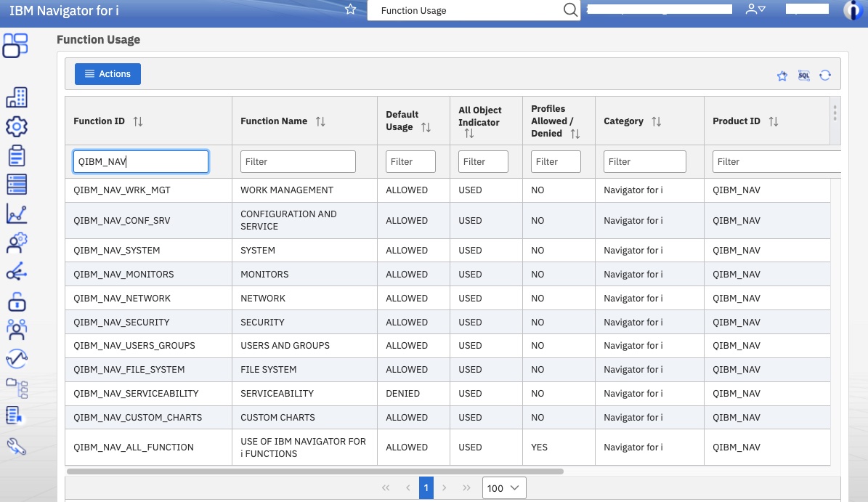Open the Actions menu button
Screen dimensions: 868x502
click(108, 74)
